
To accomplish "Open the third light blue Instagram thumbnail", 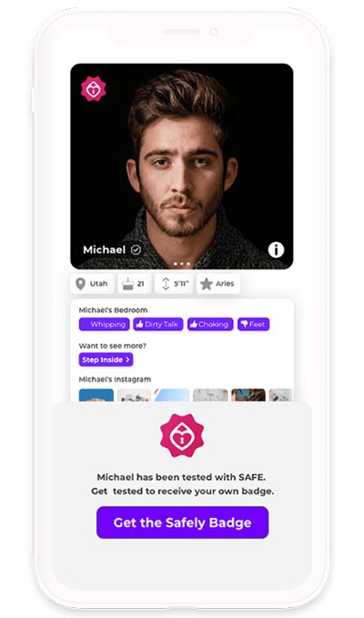I will click(172, 395).
